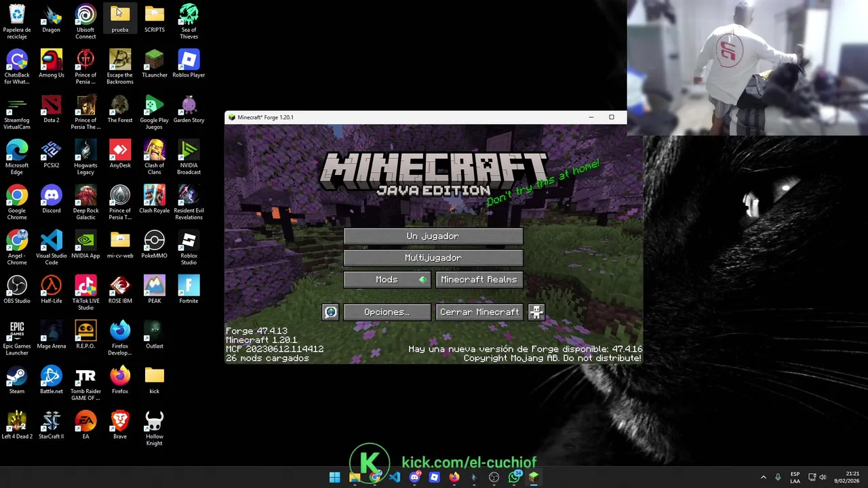This screenshot has width=868, height=488.
Task: Open the SCRIPTS folder on desktop
Action: pos(155,19)
